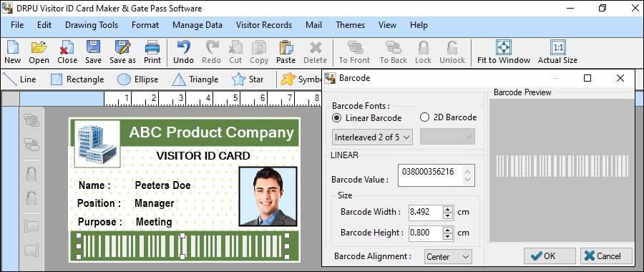Lock the selected object

423,52
